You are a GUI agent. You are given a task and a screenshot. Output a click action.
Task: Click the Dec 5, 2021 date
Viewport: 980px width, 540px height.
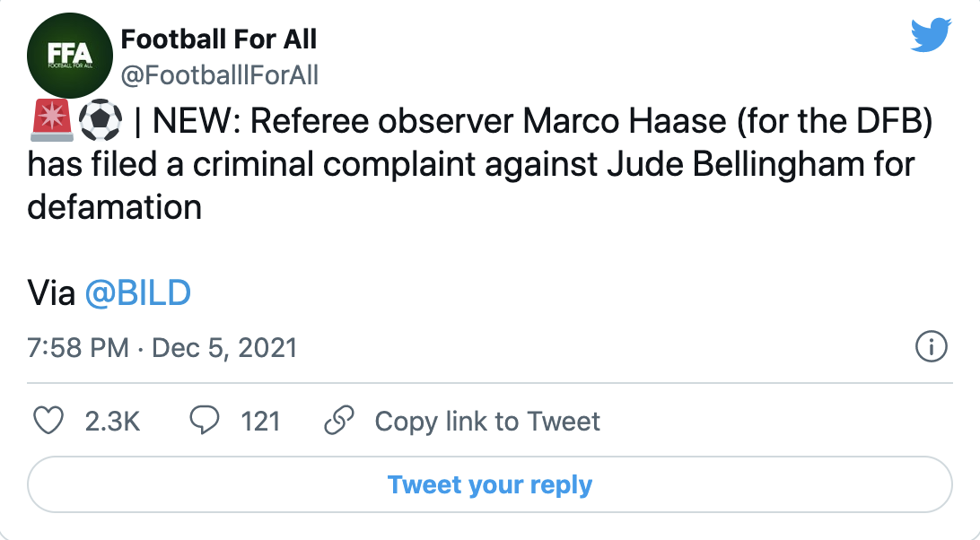[224, 347]
